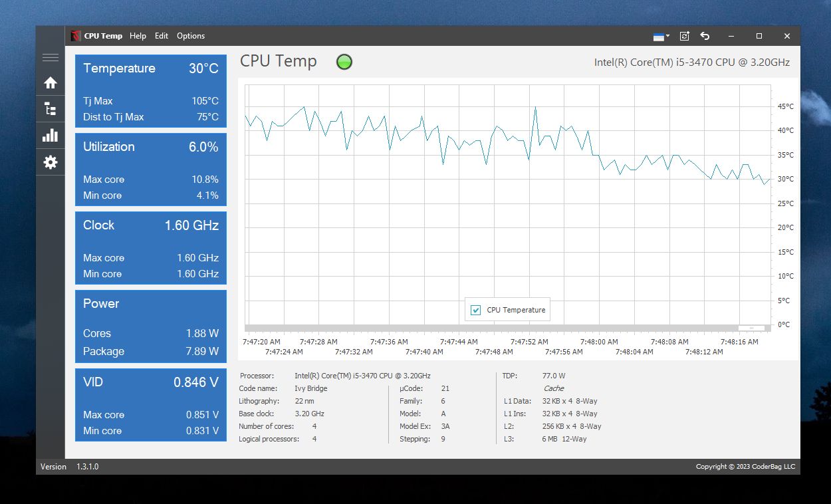Open the Options menu
The image size is (831, 504).
(191, 36)
